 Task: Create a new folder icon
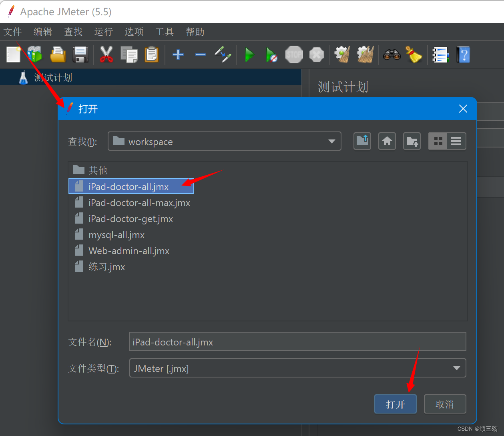pyautogui.click(x=412, y=141)
